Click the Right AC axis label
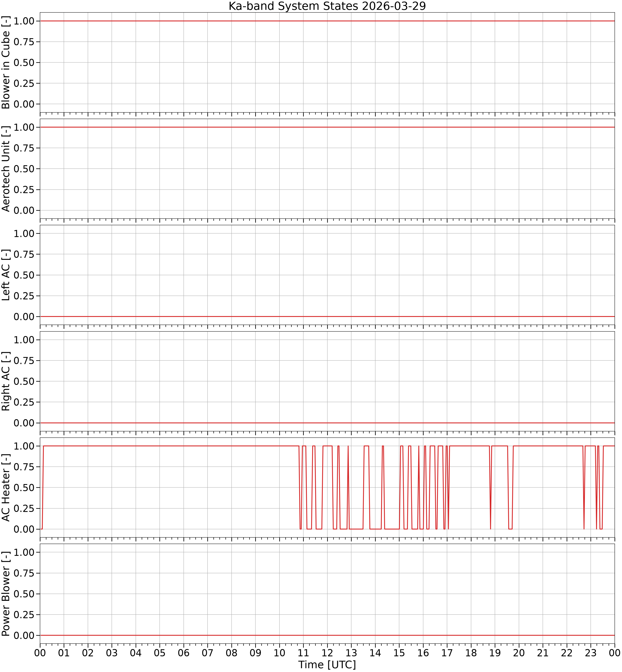Viewport: 622px width, 672px height. 6,381
